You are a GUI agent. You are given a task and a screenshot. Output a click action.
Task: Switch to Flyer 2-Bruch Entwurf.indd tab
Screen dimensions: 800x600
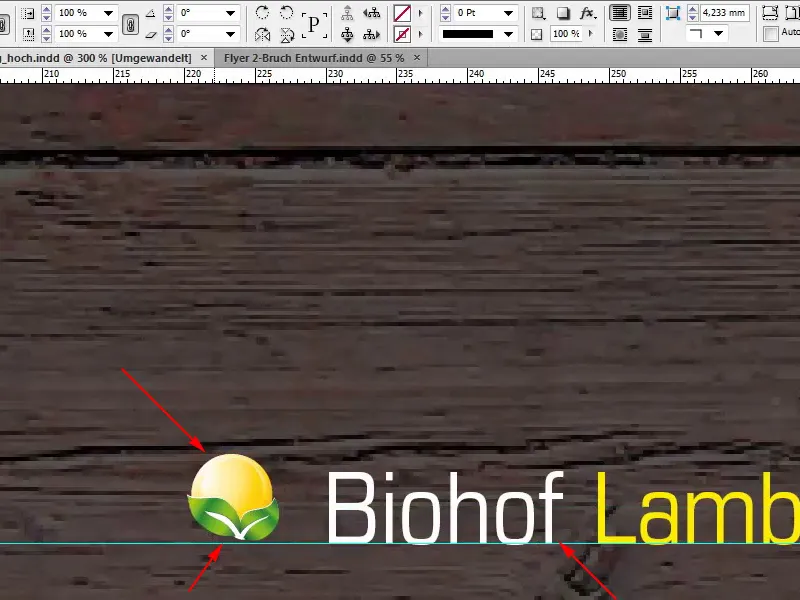314,58
